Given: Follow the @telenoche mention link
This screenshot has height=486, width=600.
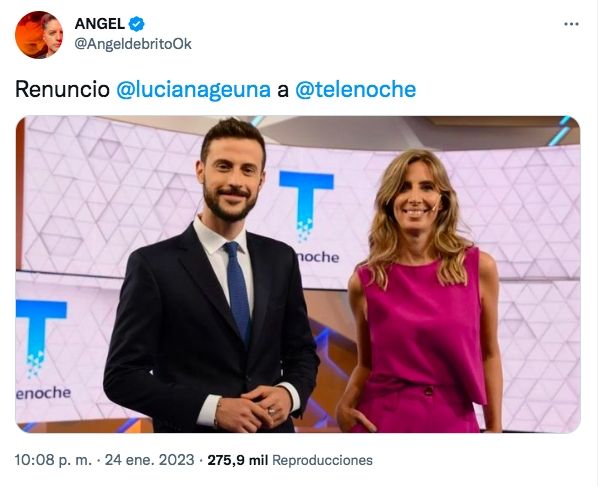Looking at the screenshot, I should tap(355, 89).
